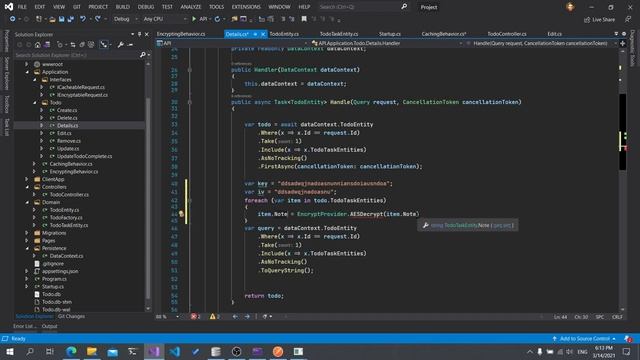The height and width of the screenshot is (360, 640).
Task: Open the BUILD menu
Action: coord(122,7)
